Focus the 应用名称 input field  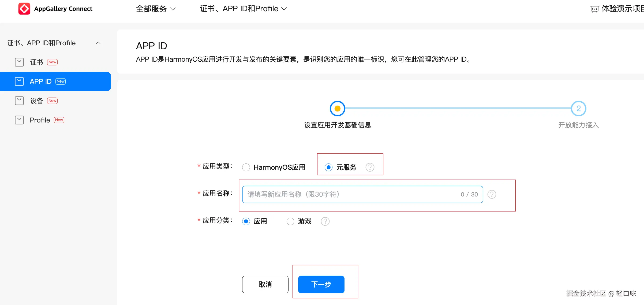tap(348, 194)
